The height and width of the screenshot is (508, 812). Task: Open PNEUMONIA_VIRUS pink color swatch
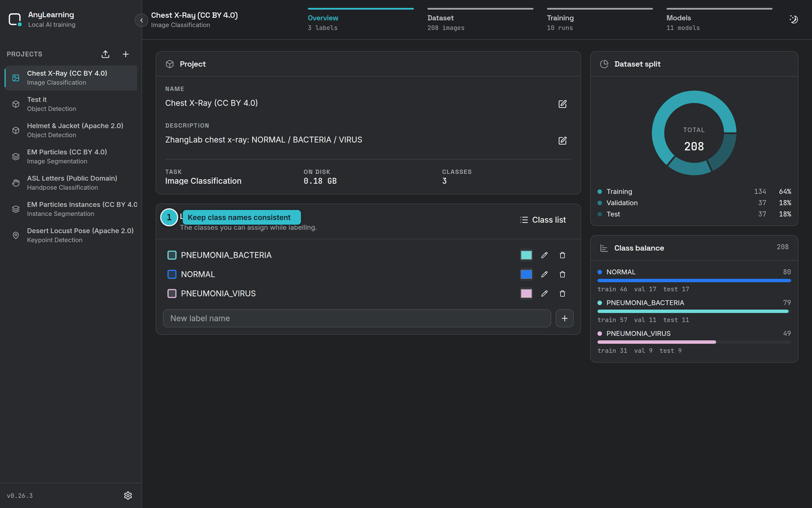click(526, 294)
